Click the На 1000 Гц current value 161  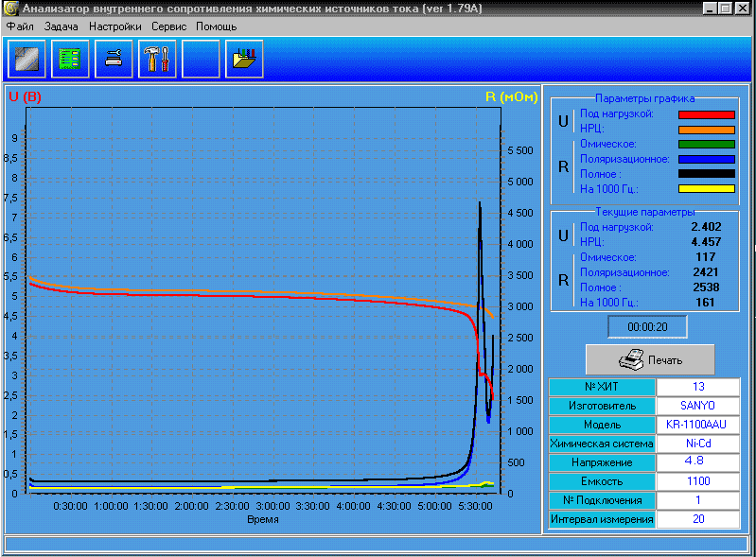pos(705,302)
